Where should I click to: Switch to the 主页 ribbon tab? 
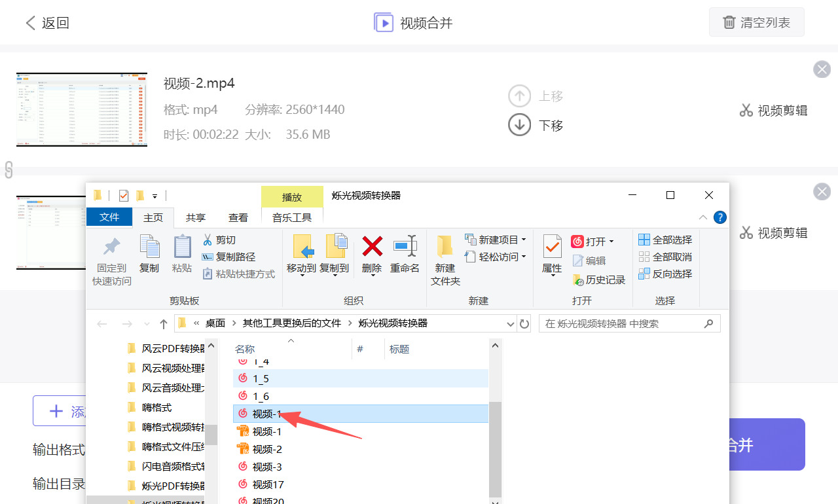coord(153,217)
